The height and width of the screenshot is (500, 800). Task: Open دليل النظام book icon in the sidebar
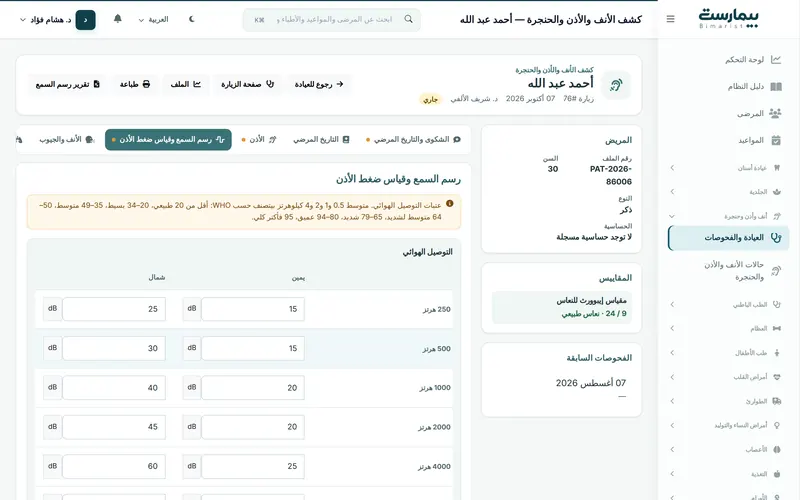click(x=776, y=86)
